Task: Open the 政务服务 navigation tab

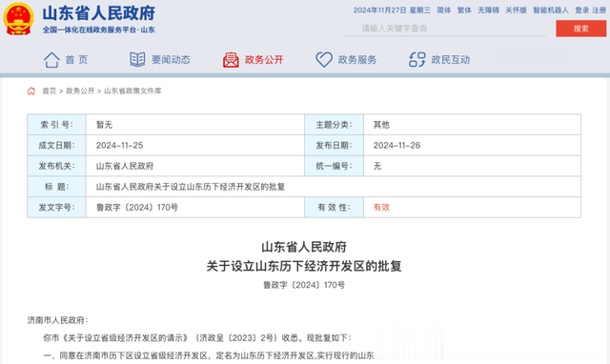Action: (357, 60)
